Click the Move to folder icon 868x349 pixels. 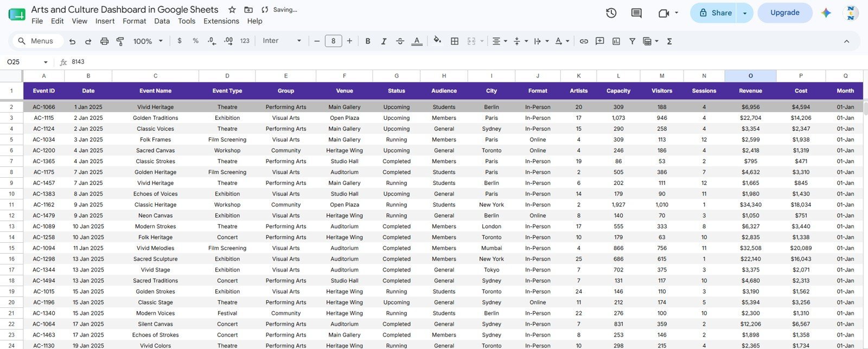coord(248,10)
